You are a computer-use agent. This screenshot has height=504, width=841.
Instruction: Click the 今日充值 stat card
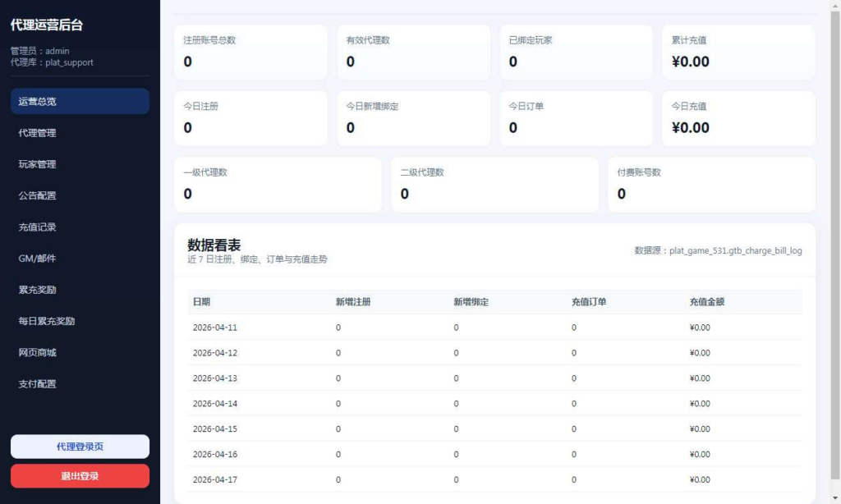pos(738,118)
